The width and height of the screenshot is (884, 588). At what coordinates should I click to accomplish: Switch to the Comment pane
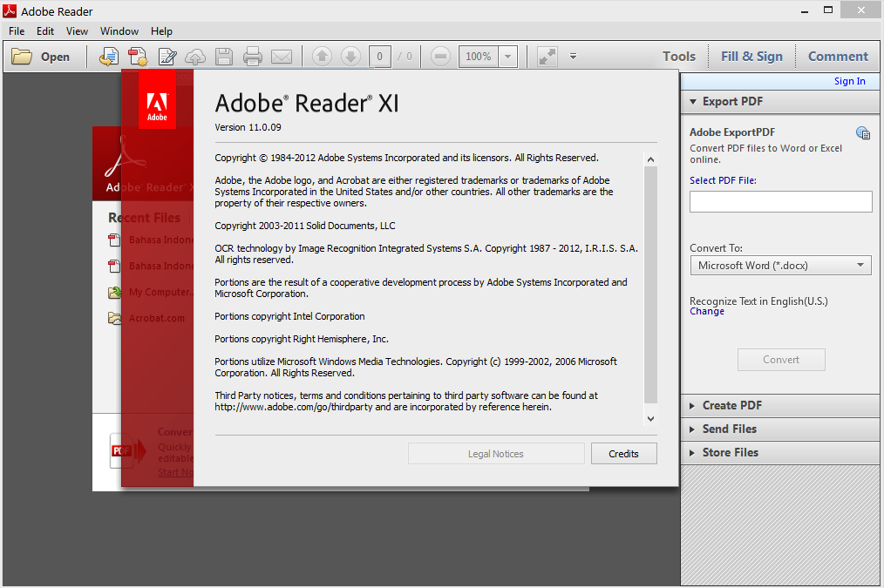tap(838, 57)
